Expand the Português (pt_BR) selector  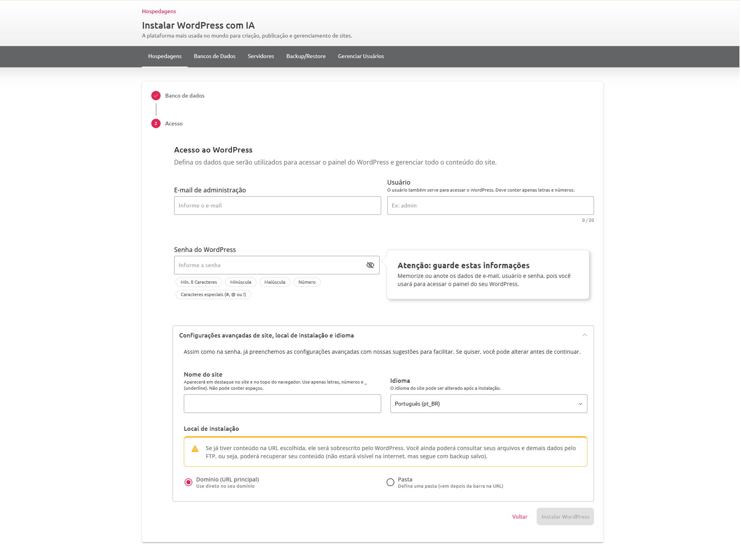tap(488, 404)
